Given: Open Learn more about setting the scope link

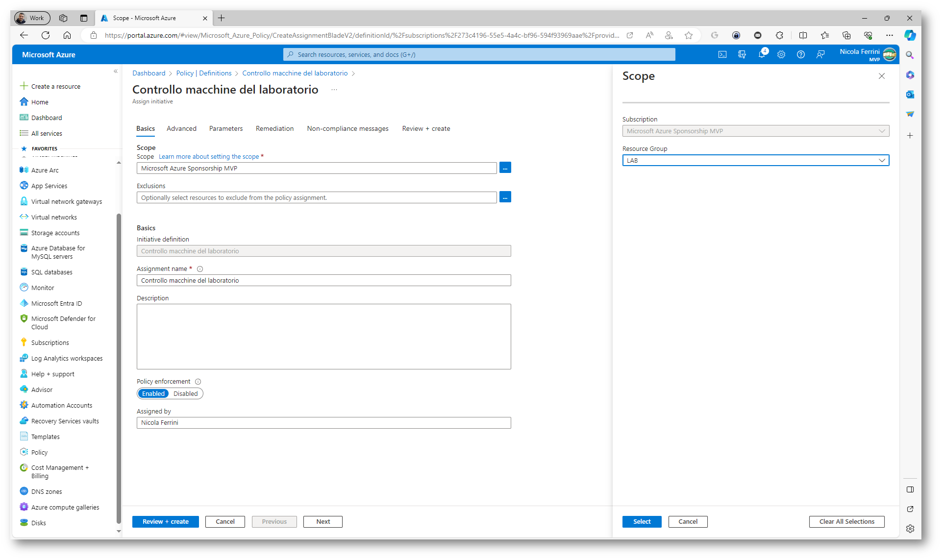Looking at the screenshot, I should coord(209,157).
